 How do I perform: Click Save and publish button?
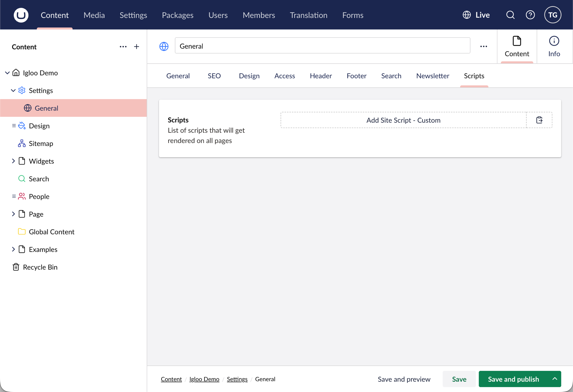[x=513, y=379]
